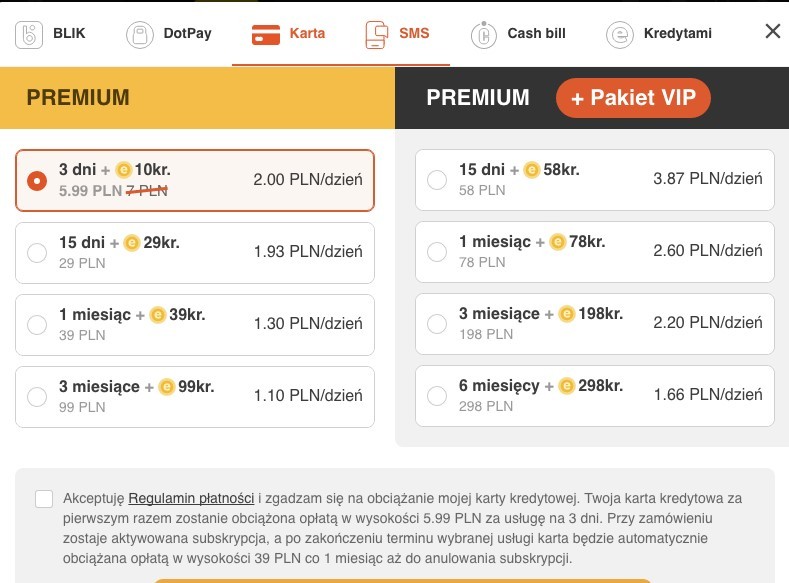Select the Kredytami coin icon
Screen dimensions: 789x583
point(619,35)
